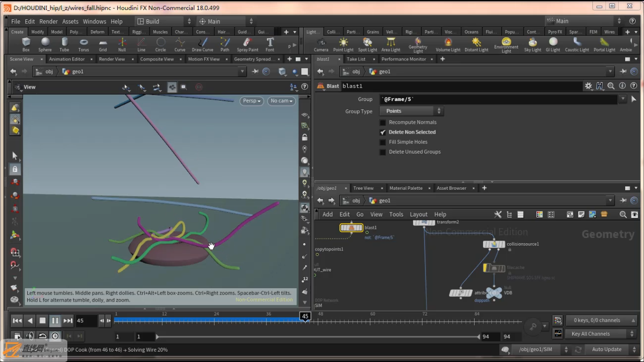Switch to the Take List tab

coord(356,59)
